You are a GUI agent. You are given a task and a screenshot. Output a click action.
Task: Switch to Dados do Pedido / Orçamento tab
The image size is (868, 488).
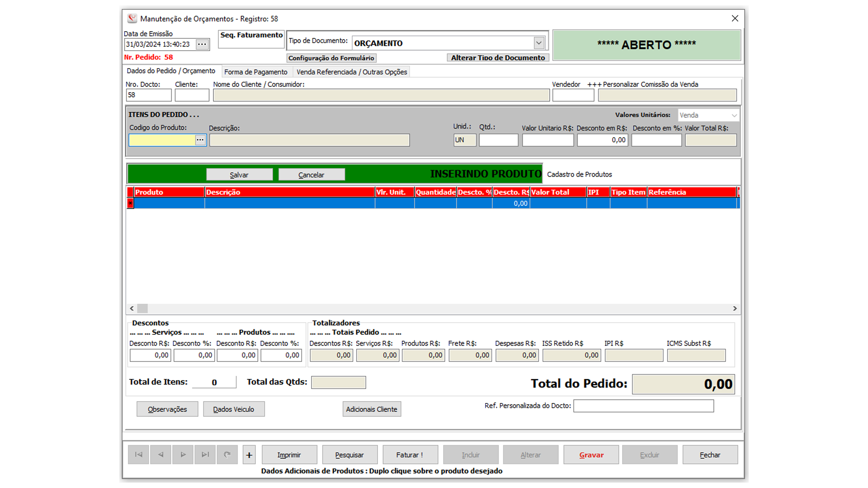pos(171,71)
